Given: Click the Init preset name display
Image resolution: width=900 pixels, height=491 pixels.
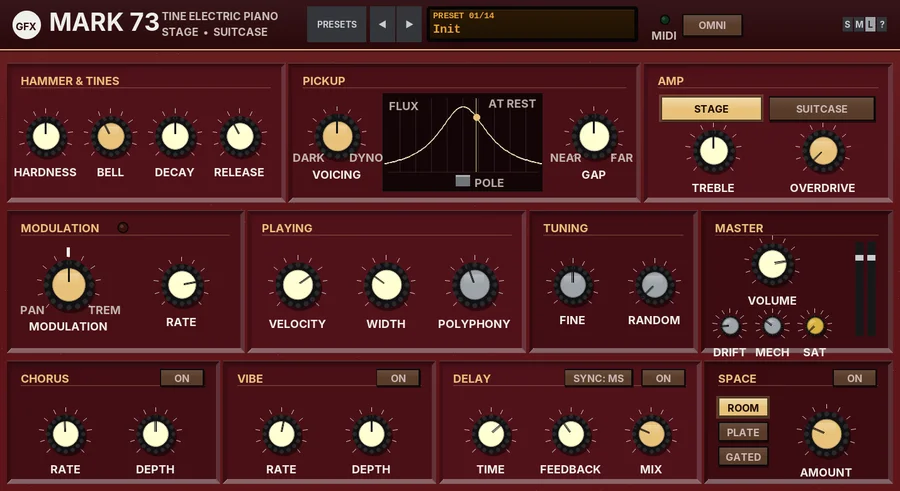Looking at the screenshot, I should pos(532,24).
